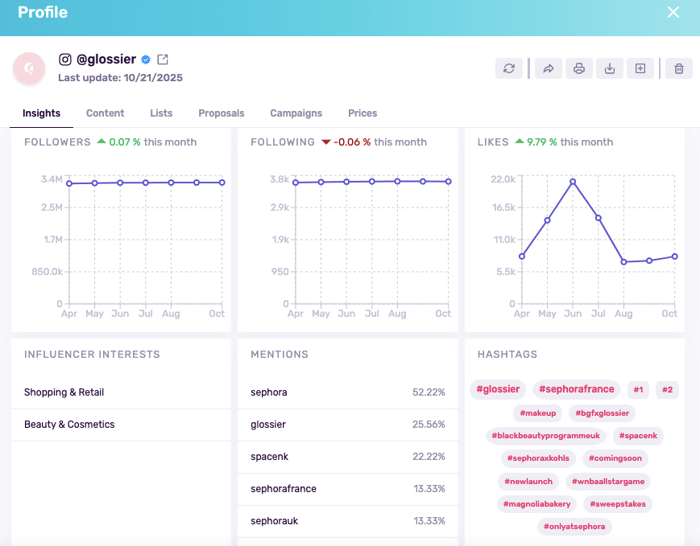Open the Prices tab
Viewport: 700px width, 546px height.
click(362, 113)
